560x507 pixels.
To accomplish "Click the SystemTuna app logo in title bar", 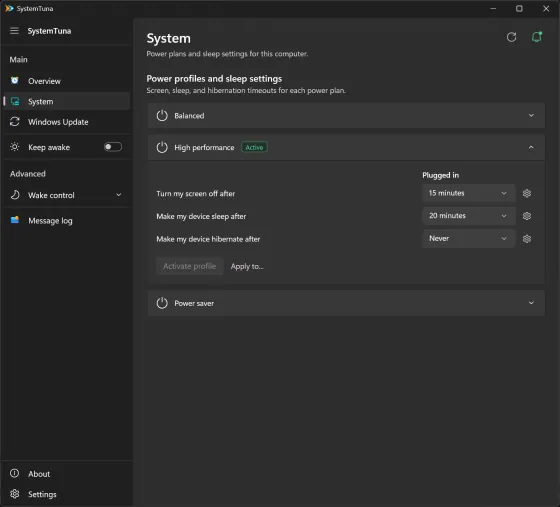I will click(x=9, y=8).
